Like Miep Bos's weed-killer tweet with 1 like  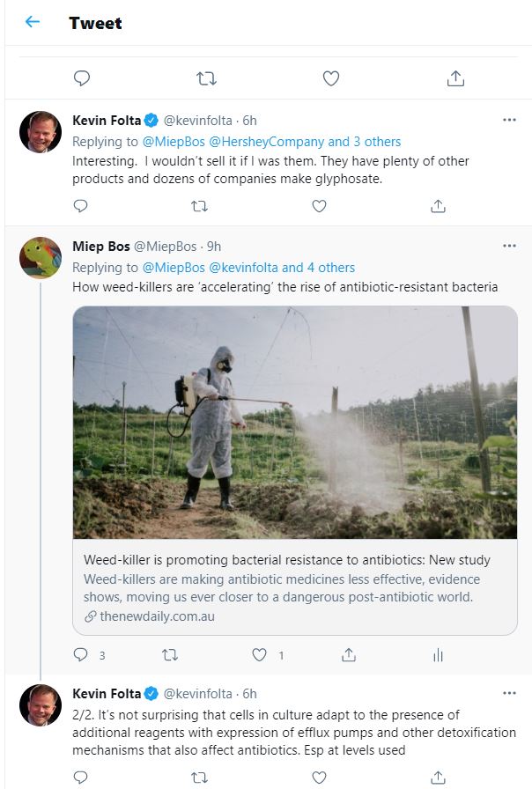tap(259, 654)
